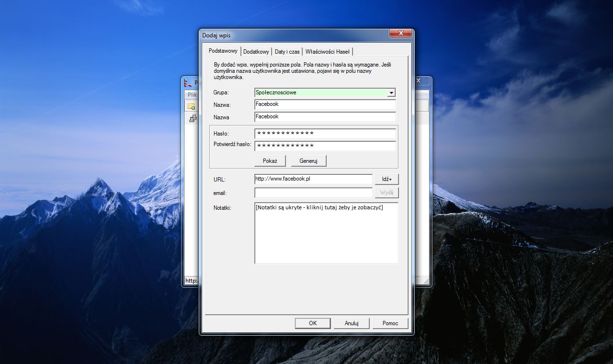Screen dimensions: 613x364
Task: Click the hidden Notatki text area
Action: pos(326,233)
